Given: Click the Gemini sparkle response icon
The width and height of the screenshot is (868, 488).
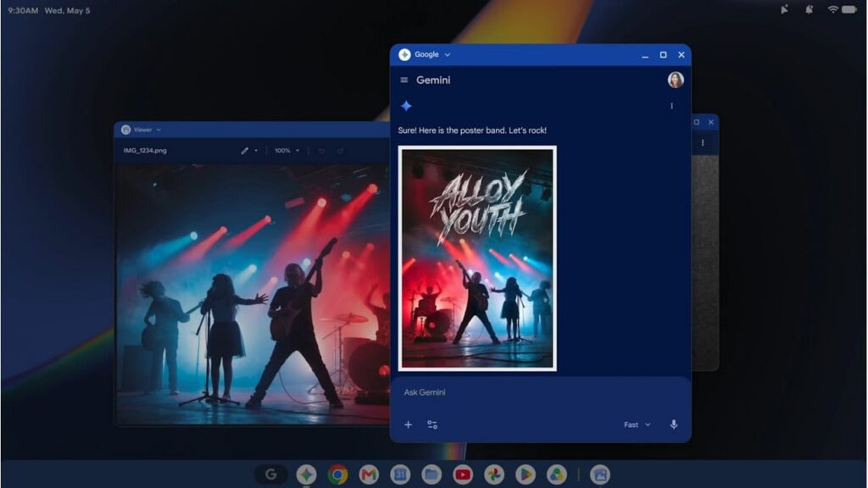Looking at the screenshot, I should (406, 106).
